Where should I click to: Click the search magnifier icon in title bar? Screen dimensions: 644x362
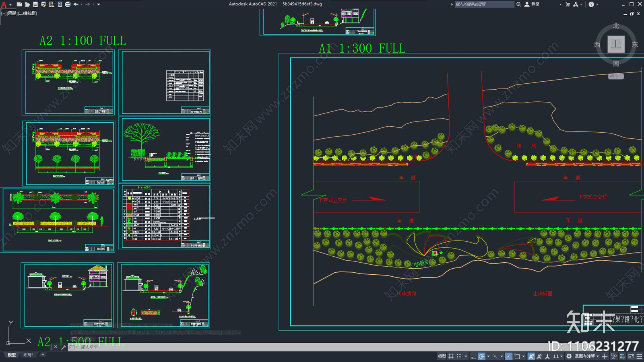519,4
